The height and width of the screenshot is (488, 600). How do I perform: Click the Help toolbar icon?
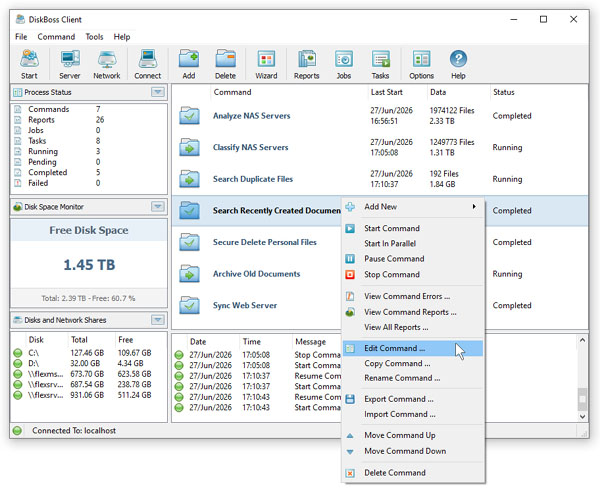(458, 64)
